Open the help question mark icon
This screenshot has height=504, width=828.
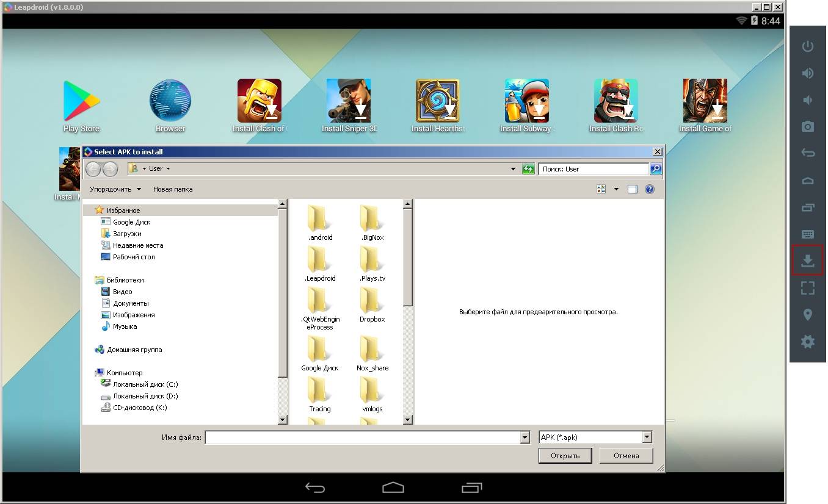coord(650,189)
